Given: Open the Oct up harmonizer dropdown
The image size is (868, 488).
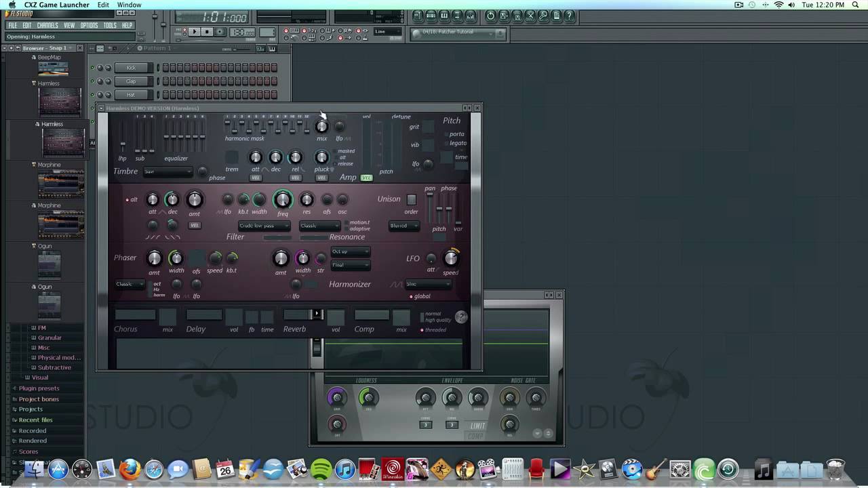Looking at the screenshot, I should coord(350,251).
